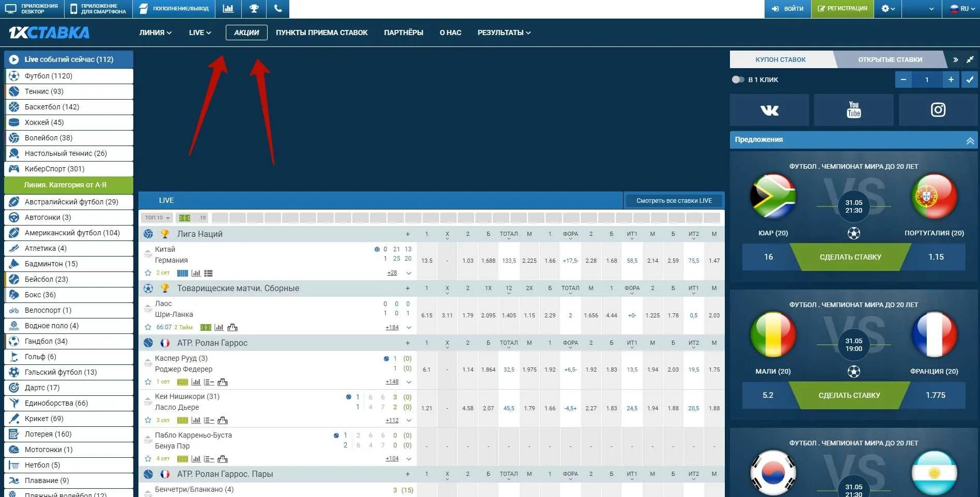
Task: Favorite the Китай vs Германия match star
Action: (148, 273)
